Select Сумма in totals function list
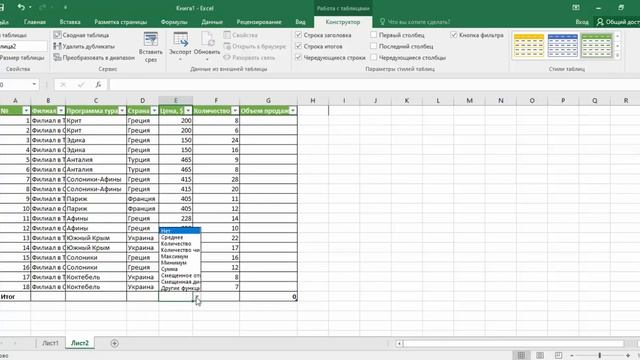Viewport: 640px width, 360px height. [180, 269]
